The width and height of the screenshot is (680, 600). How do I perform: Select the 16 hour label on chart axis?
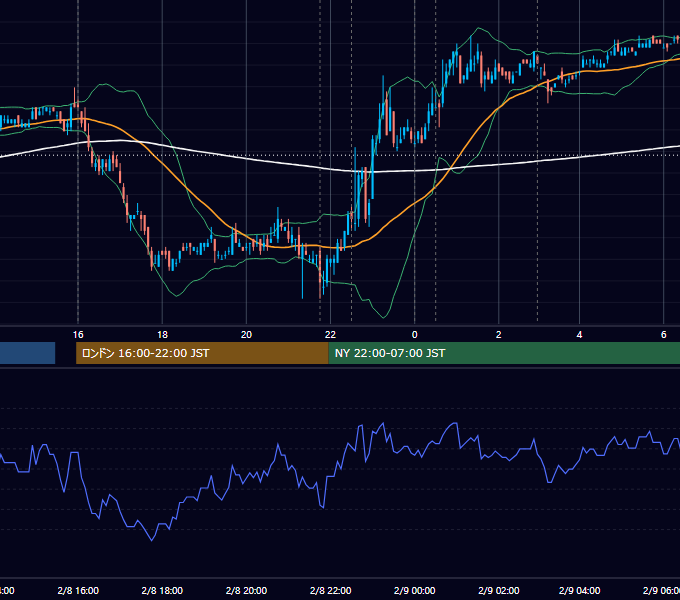point(78,335)
